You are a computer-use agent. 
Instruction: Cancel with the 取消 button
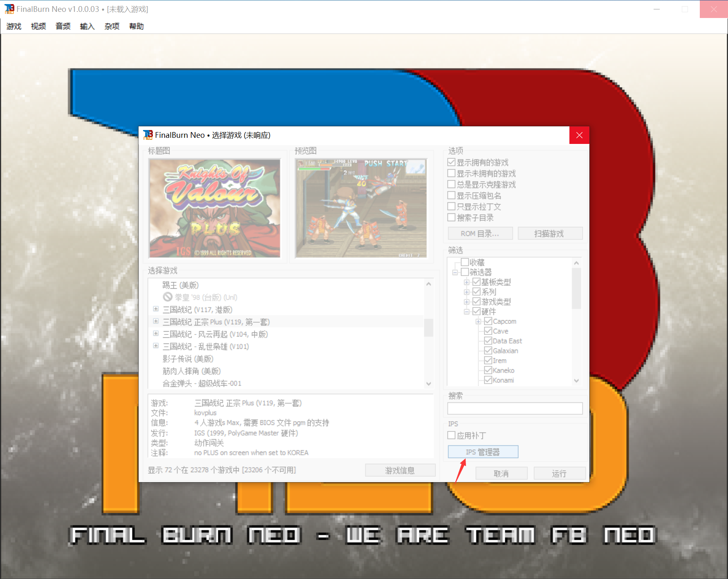[x=502, y=474]
